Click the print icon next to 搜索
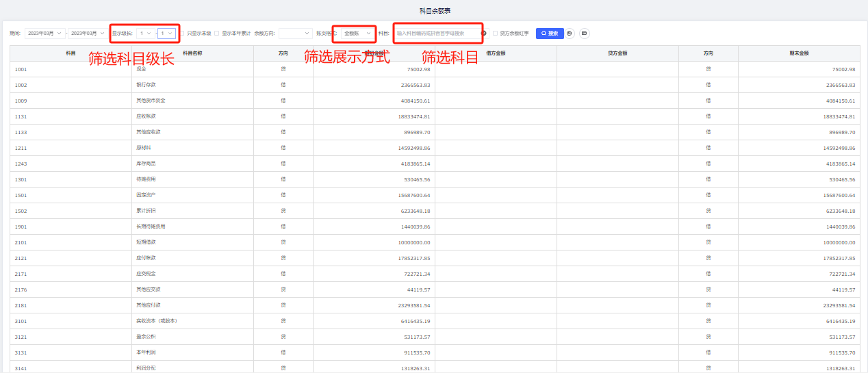 (570, 33)
